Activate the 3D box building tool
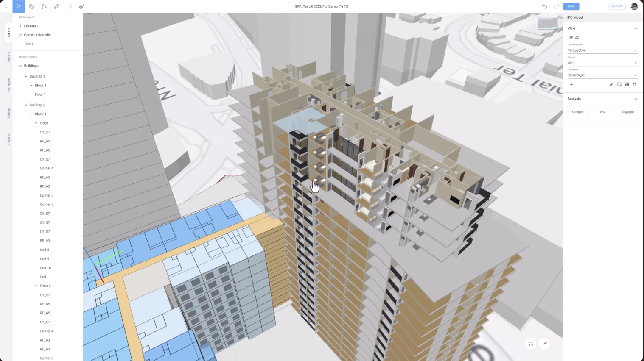The height and width of the screenshot is (361, 644). tap(31, 6)
